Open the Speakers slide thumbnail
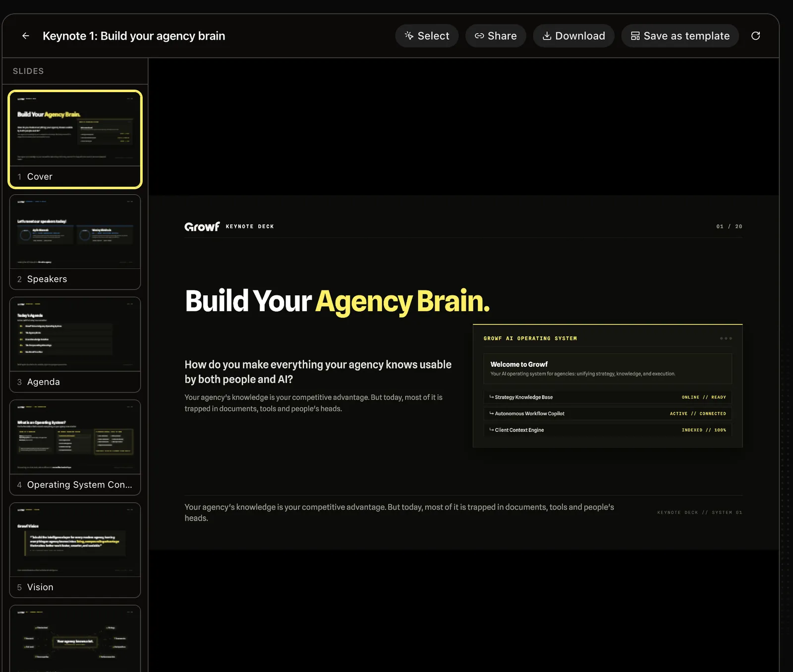The height and width of the screenshot is (672, 793). click(x=75, y=242)
